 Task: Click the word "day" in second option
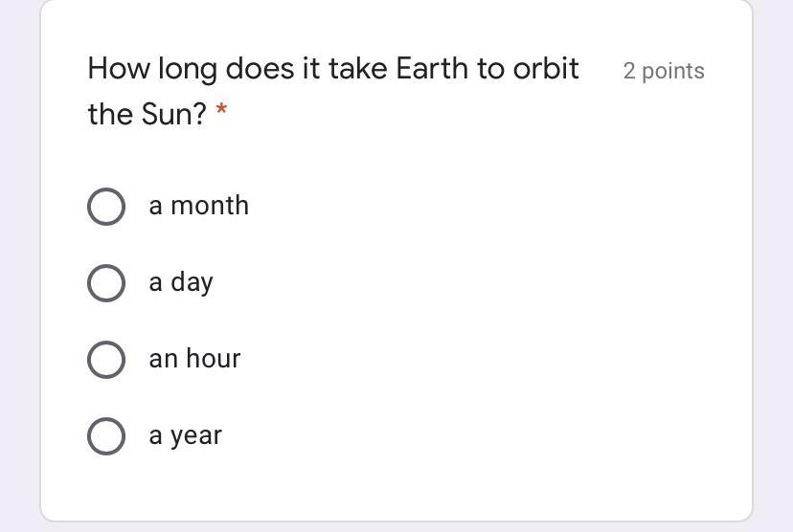point(192,283)
